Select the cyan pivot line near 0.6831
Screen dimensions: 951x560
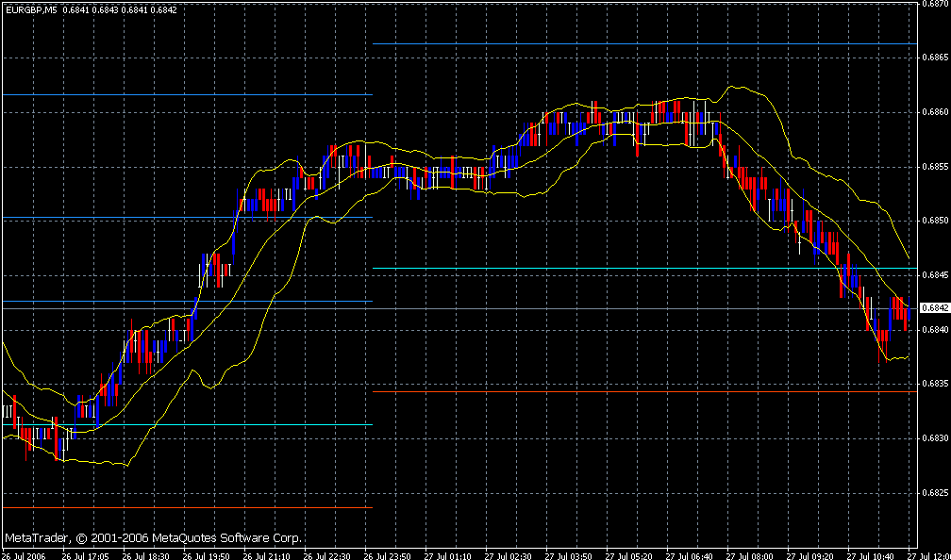point(187,425)
